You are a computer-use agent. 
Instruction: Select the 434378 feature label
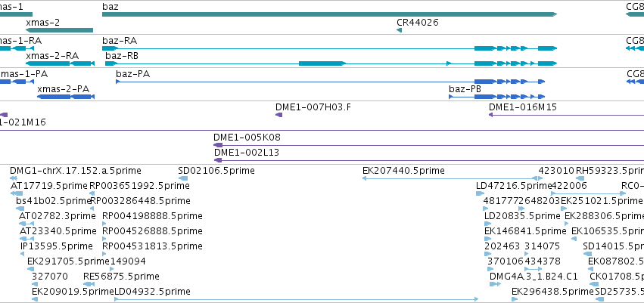pyautogui.click(x=542, y=261)
